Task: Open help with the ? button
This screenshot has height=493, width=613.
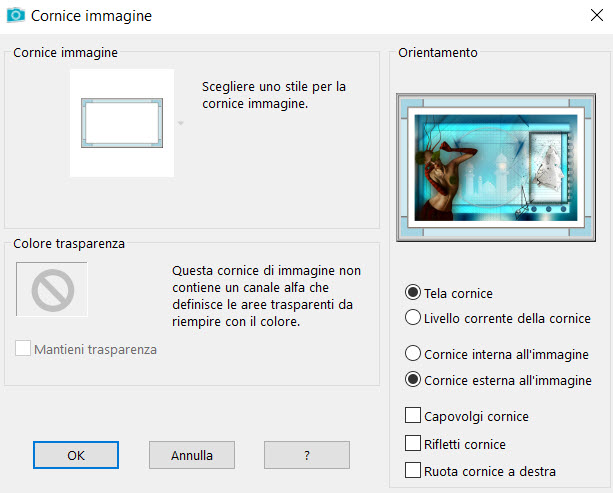Action: (307, 455)
